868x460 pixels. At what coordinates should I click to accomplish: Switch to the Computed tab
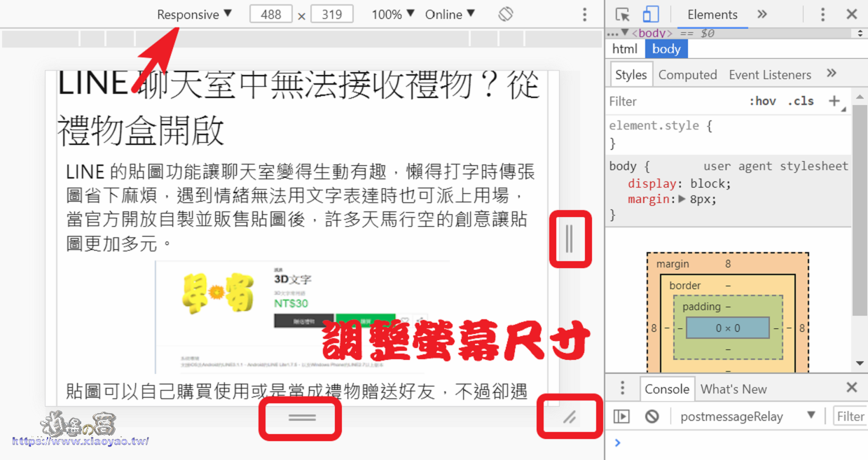[x=688, y=74]
